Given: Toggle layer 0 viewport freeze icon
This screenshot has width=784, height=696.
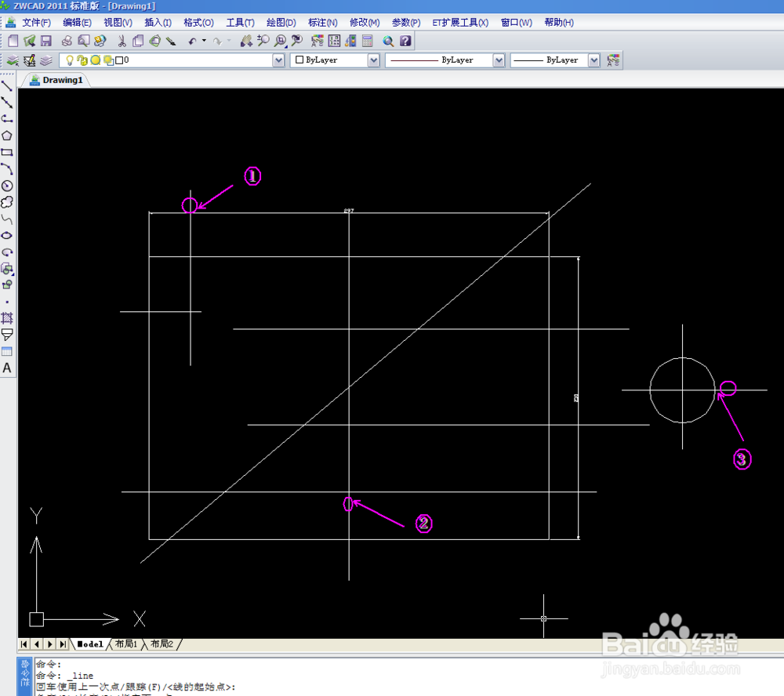Looking at the screenshot, I should pos(108,60).
